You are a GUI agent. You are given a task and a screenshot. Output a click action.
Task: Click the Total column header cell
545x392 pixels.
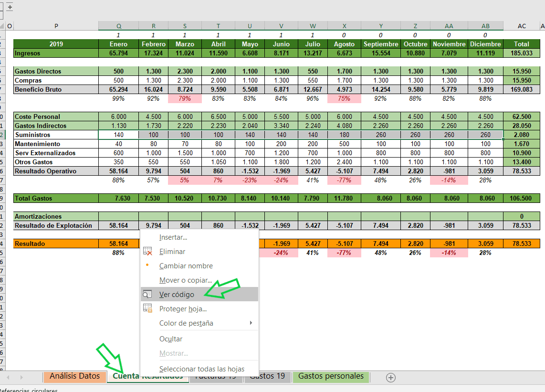[521, 44]
